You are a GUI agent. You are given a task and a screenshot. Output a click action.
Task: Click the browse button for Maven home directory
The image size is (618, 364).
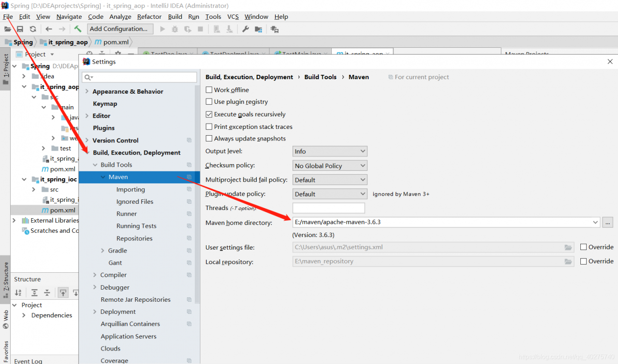point(608,223)
